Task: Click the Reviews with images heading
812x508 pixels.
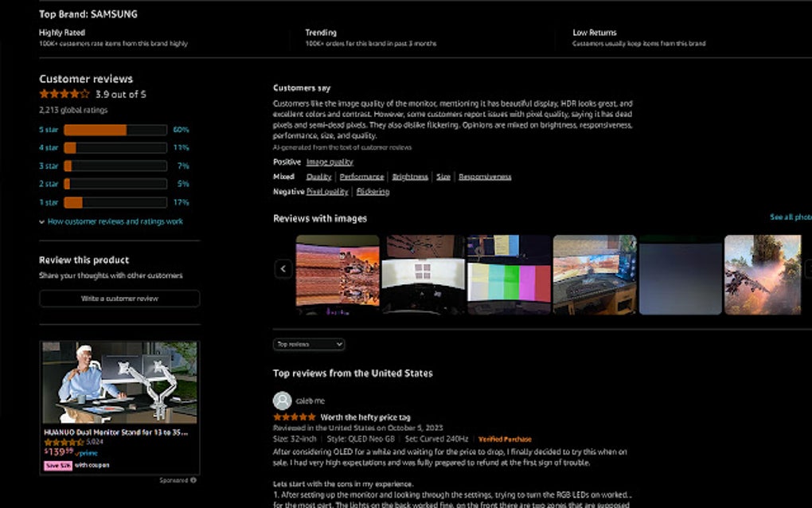Action: click(320, 218)
